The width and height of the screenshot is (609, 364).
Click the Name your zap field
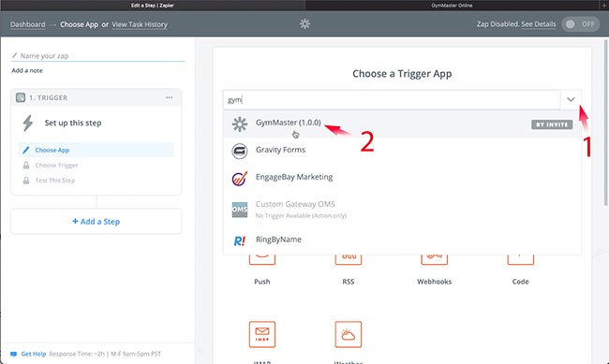point(98,56)
